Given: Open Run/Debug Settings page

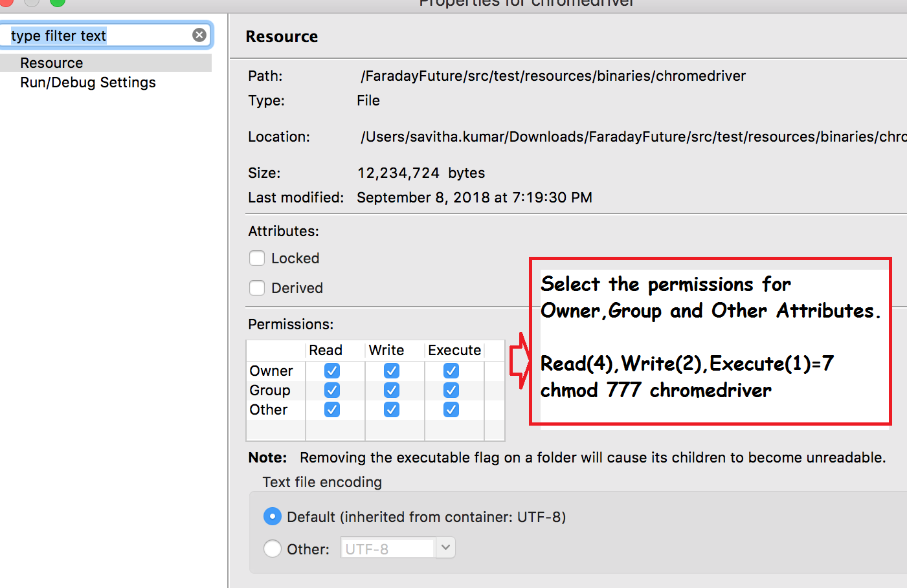Looking at the screenshot, I should (88, 82).
